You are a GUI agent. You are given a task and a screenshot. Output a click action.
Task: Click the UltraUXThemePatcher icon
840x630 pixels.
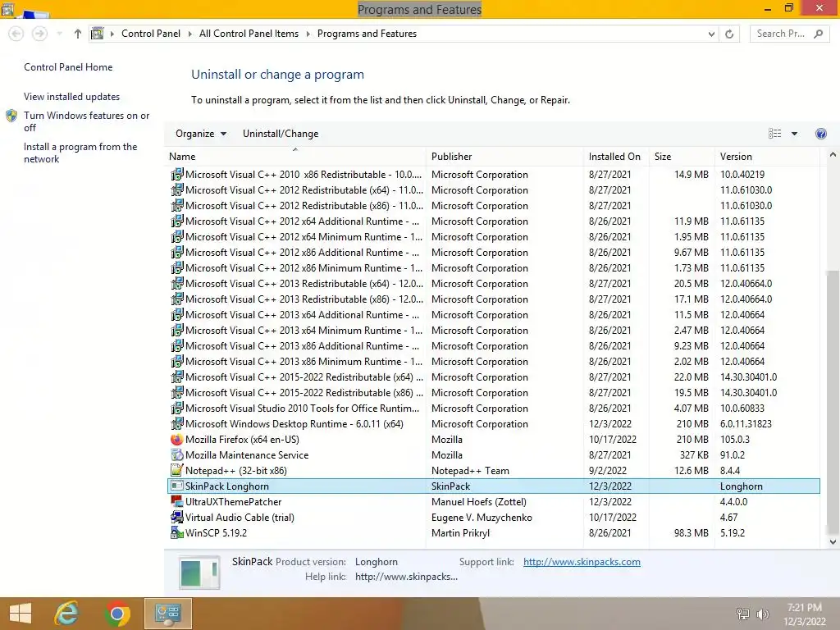coord(176,501)
